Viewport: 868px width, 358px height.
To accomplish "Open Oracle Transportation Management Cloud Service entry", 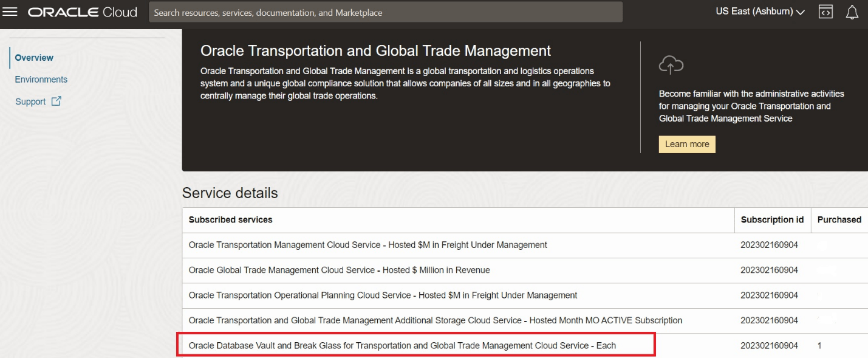I will point(367,244).
